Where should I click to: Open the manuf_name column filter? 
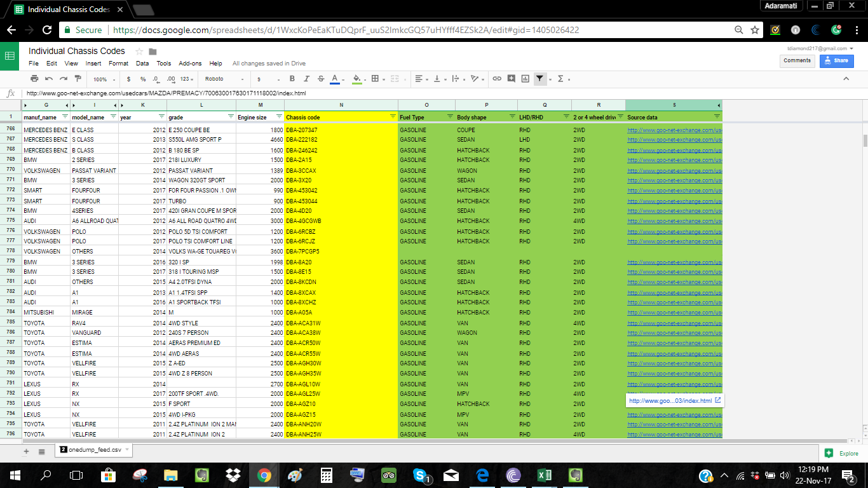pos(65,117)
